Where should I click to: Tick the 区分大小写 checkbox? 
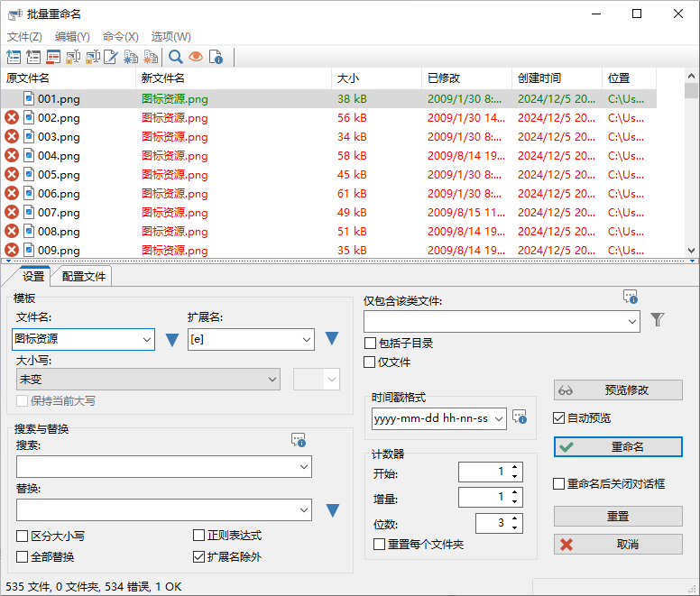[22, 536]
